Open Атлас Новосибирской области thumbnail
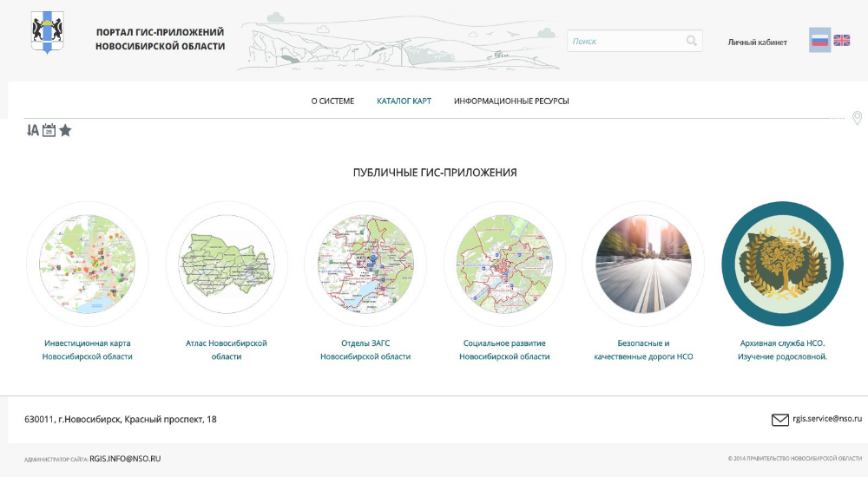The width and height of the screenshot is (868, 477). tap(227, 263)
